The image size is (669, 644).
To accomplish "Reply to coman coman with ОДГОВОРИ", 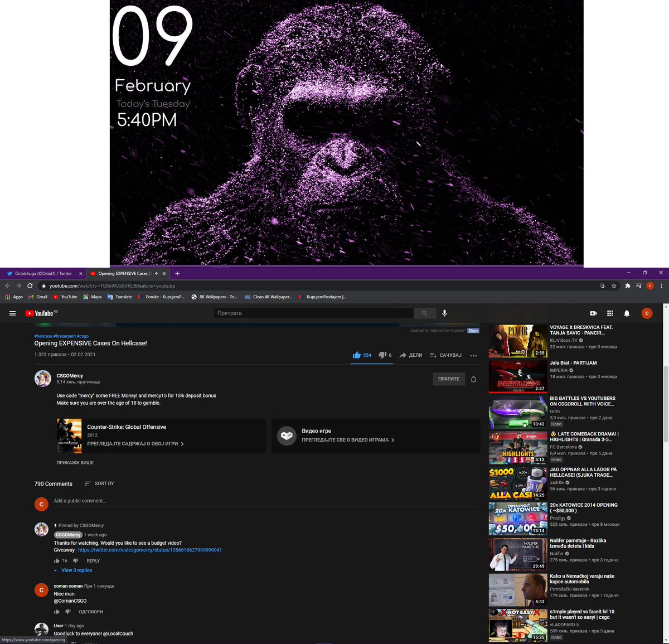I will click(x=91, y=612).
